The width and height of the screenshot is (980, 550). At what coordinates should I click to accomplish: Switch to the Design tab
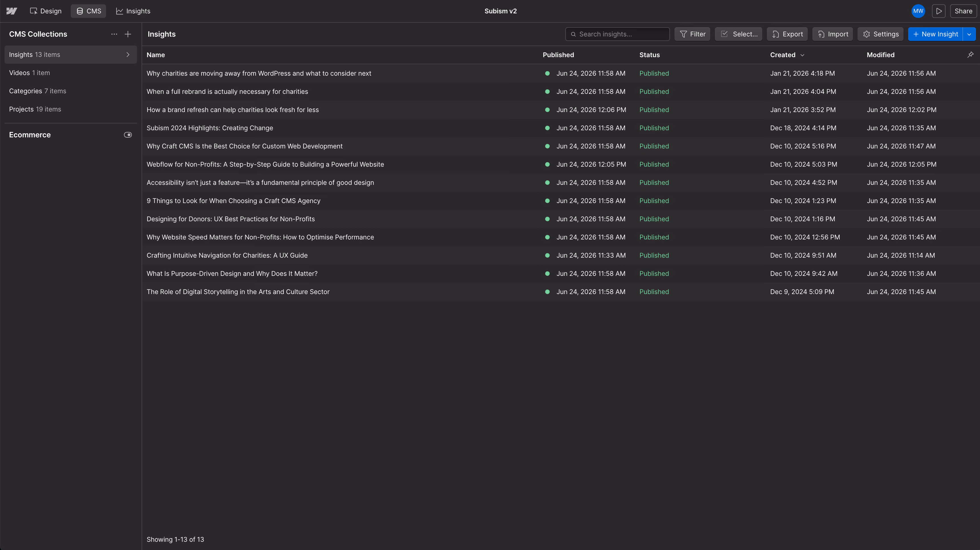coord(46,11)
